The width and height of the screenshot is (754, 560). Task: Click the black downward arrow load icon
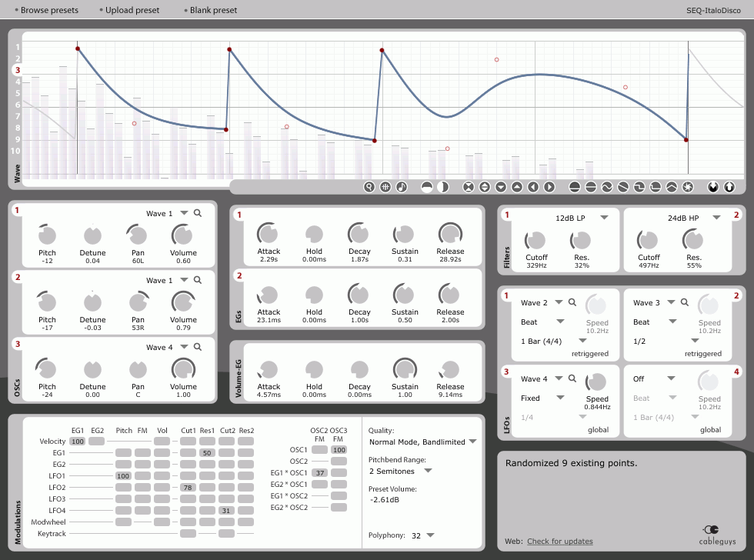point(713,187)
